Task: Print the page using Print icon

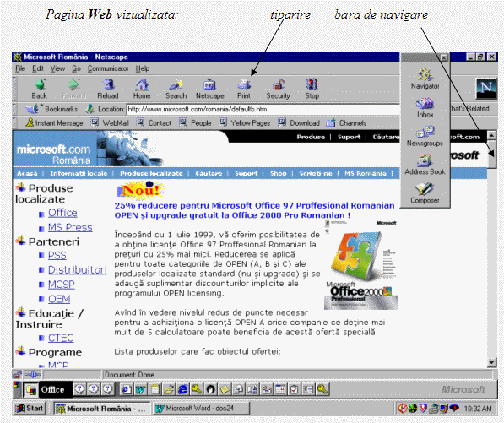Action: click(244, 89)
